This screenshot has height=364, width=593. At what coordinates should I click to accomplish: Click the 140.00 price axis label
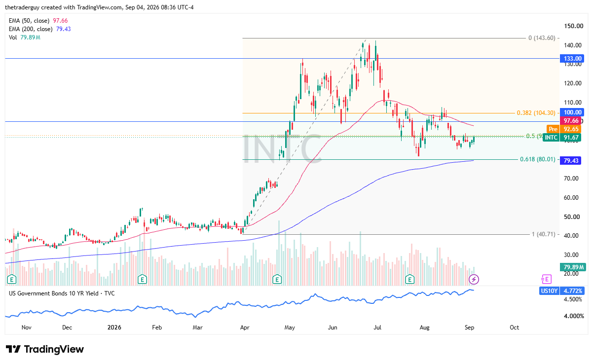[x=573, y=45]
